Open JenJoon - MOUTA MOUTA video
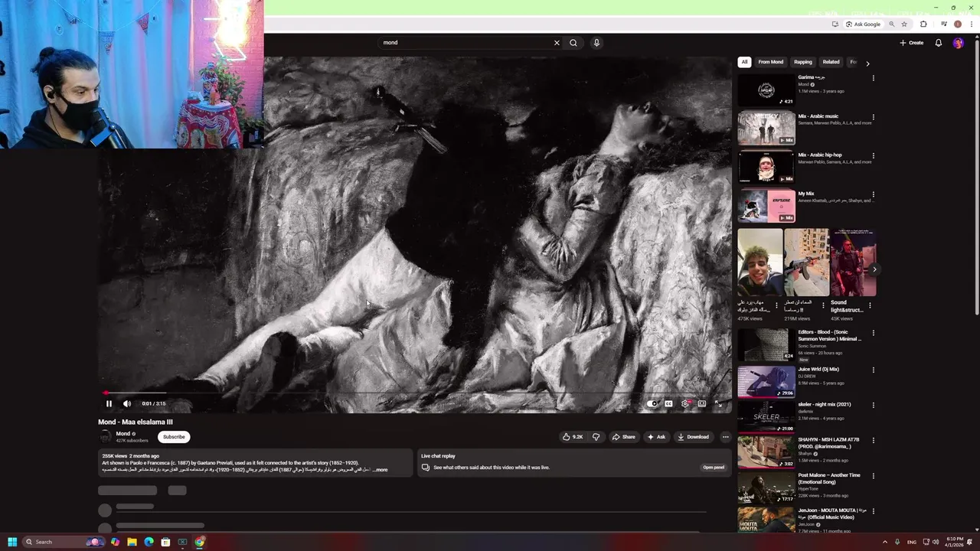The height and width of the screenshot is (551, 980). coord(766,520)
